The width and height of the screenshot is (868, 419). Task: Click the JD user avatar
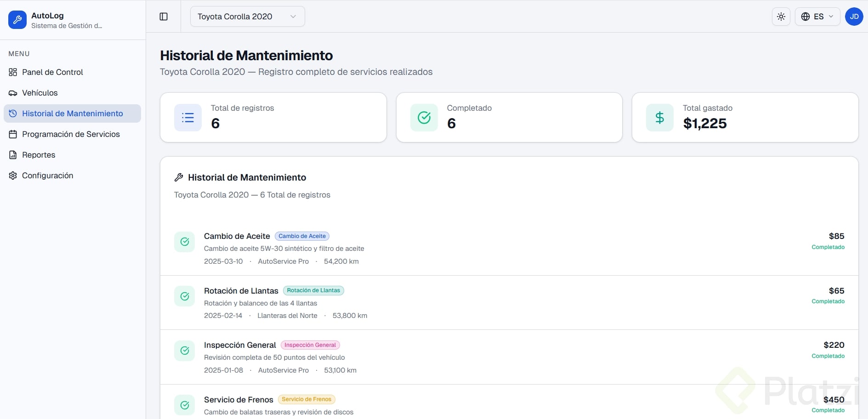tap(854, 17)
